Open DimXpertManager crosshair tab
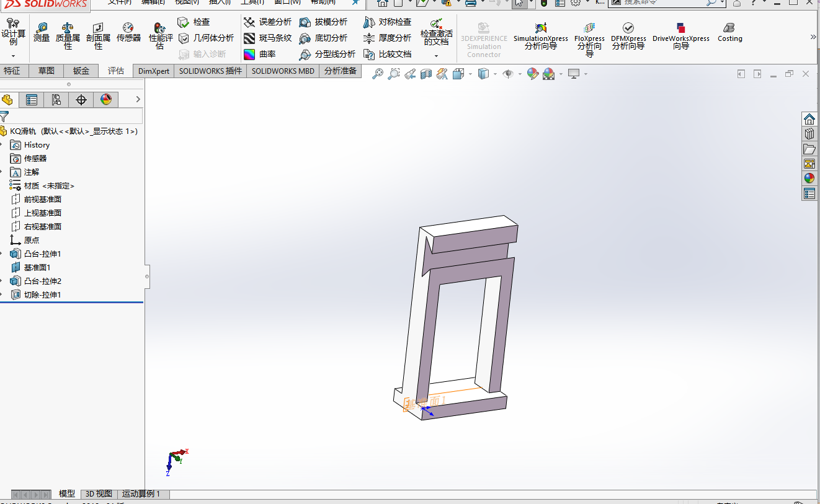 point(81,100)
